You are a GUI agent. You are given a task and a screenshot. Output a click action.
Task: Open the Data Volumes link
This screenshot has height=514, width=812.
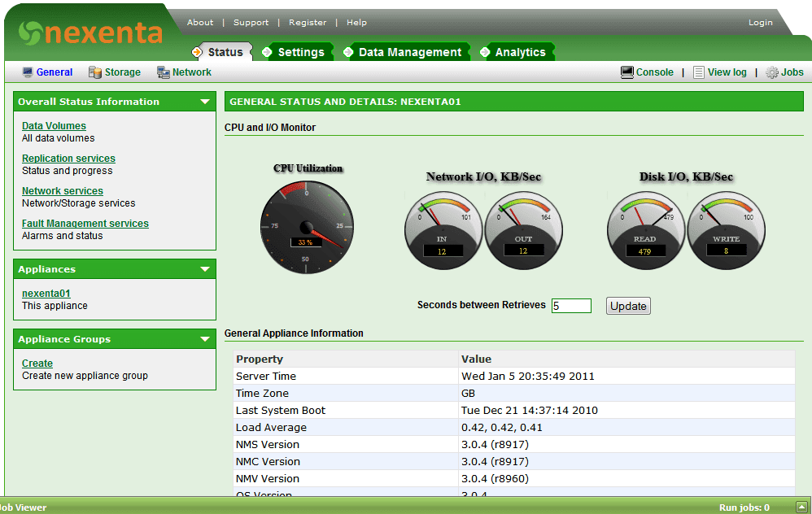coord(54,126)
